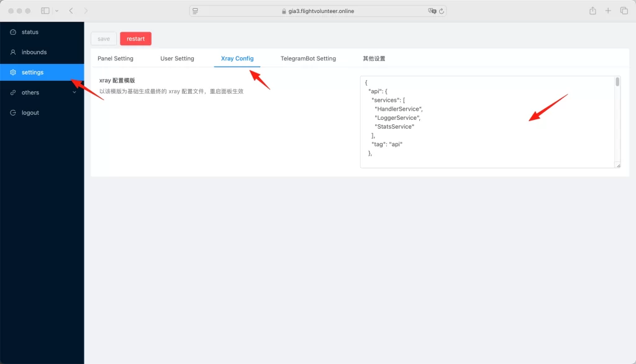Click the Safari sidebar toggle icon
The image size is (636, 364).
[45, 11]
